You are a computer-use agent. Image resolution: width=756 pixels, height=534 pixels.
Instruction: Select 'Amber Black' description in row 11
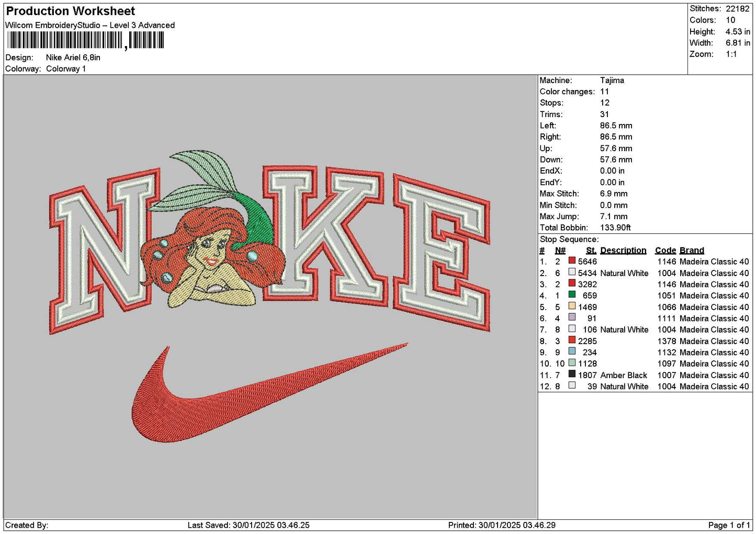(624, 375)
